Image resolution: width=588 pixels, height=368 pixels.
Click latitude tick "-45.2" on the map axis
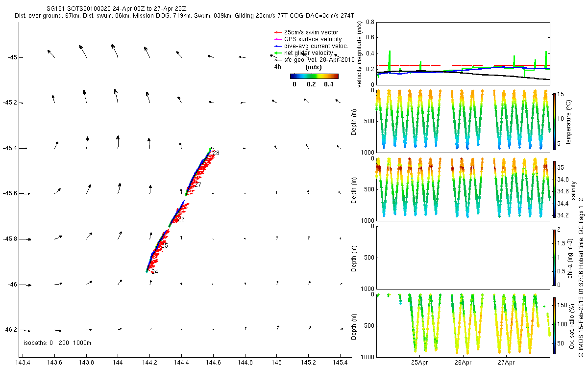[x=9, y=103]
